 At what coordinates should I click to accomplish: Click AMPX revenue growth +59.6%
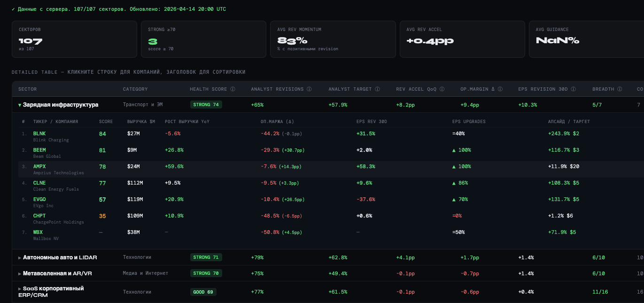(174, 166)
